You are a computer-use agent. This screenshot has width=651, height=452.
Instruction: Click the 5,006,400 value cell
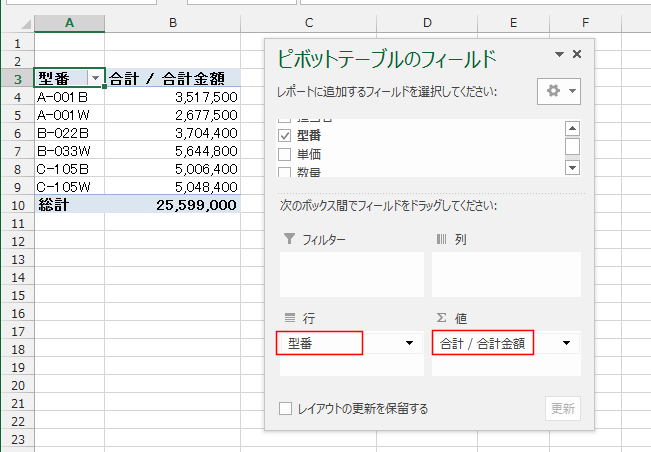173,169
